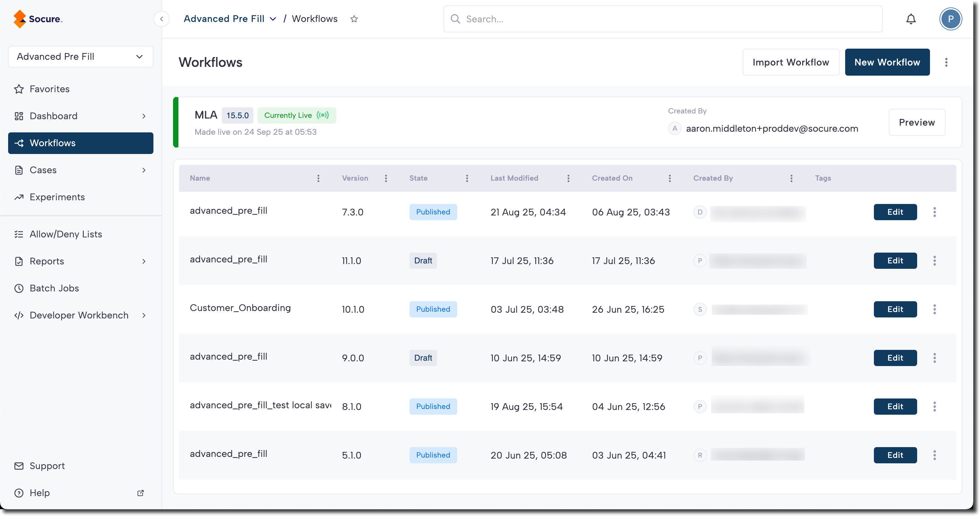This screenshot has height=516, width=980.
Task: Click the New Workflow button
Action: (x=887, y=62)
